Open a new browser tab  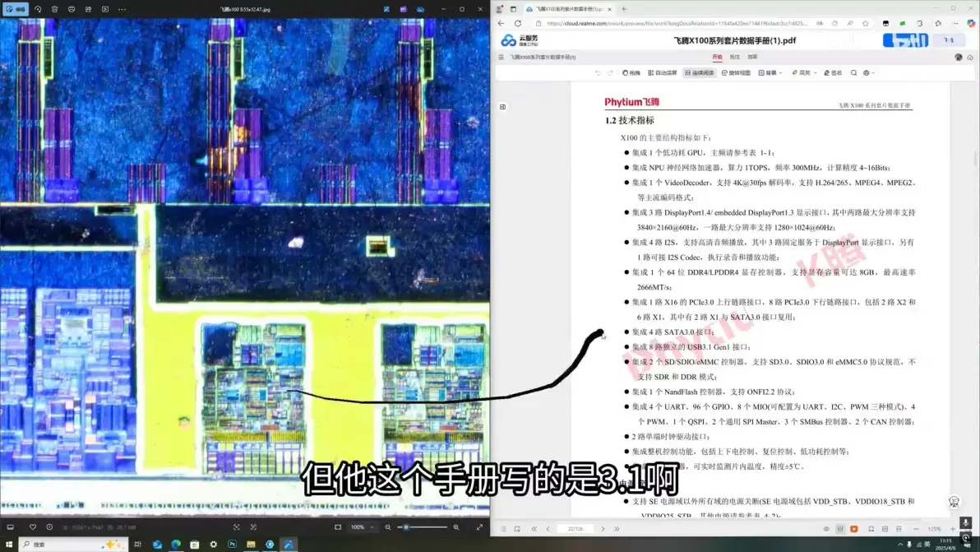(x=624, y=9)
